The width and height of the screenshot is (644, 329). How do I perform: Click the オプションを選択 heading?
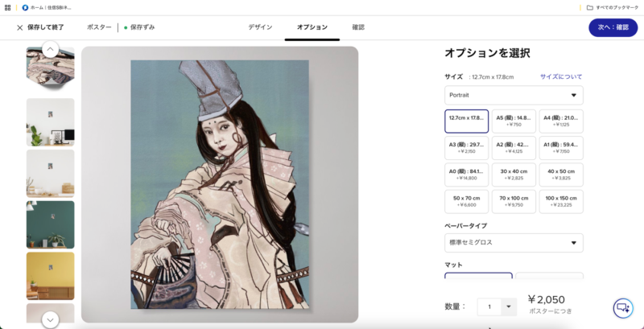click(x=488, y=53)
